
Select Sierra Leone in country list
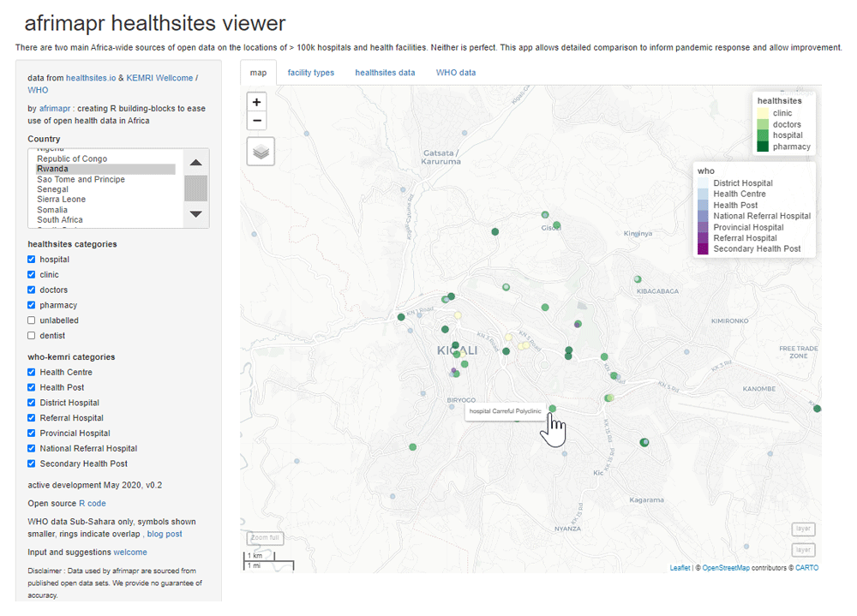click(61, 200)
